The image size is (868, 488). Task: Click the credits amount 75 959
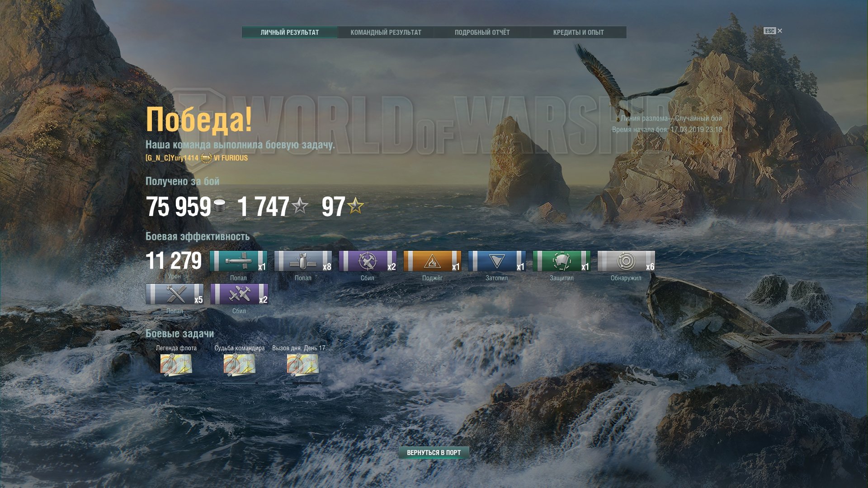pos(179,207)
